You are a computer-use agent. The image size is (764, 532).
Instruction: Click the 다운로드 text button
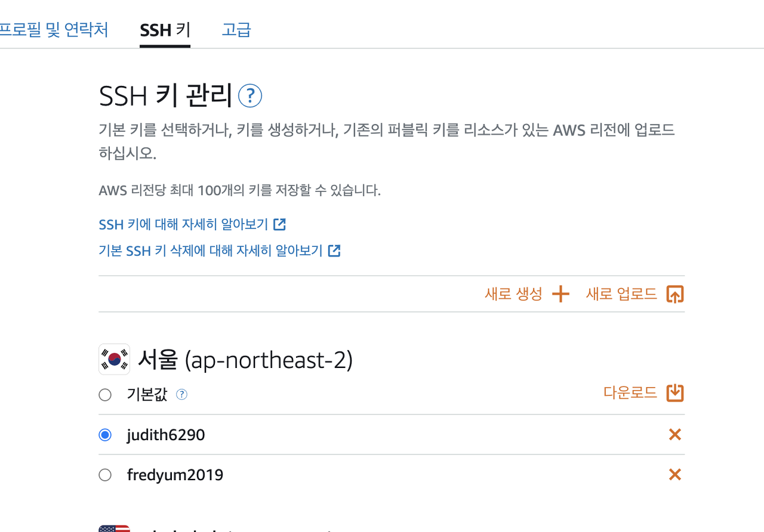click(x=630, y=393)
